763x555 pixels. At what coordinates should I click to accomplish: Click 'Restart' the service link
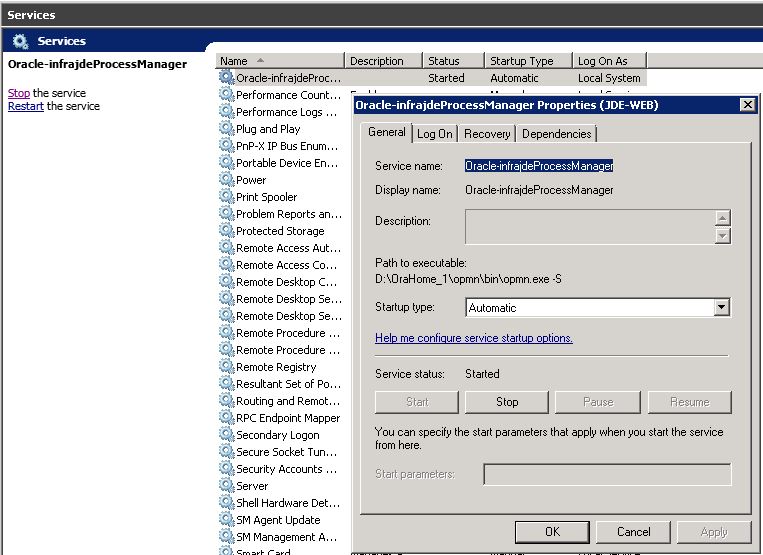[26, 106]
